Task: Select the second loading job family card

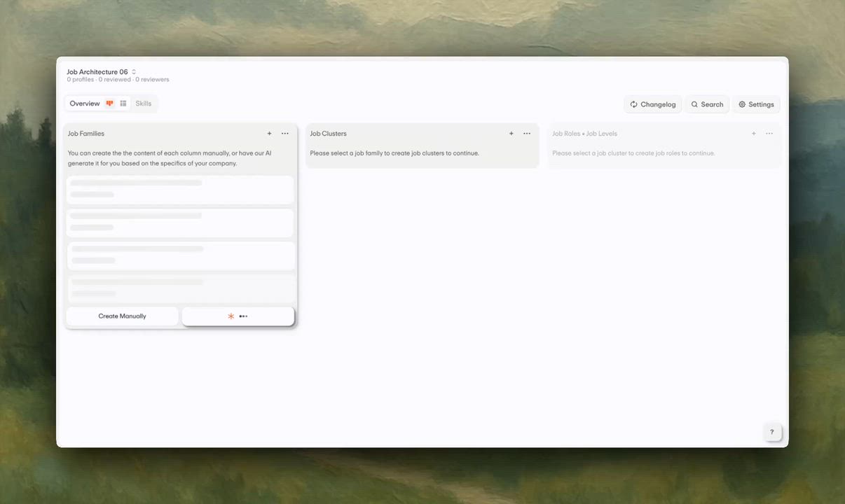Action: tap(180, 222)
